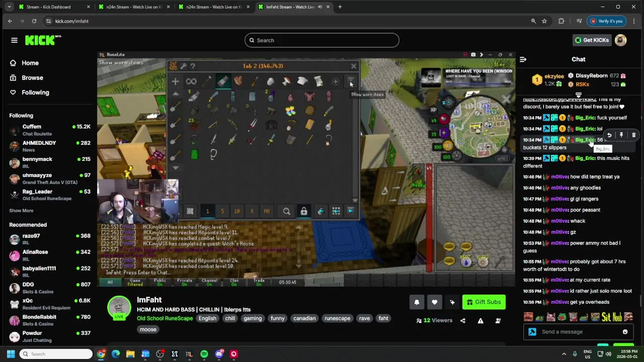Image resolution: width=644 pixels, height=362 pixels.
Task: Toggle the Public chat filter
Action: [160, 282]
